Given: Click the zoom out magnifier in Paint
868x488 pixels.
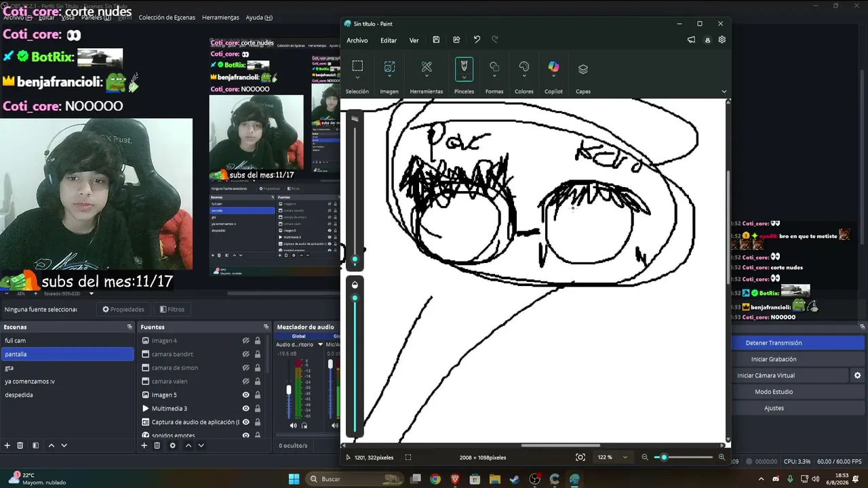Looking at the screenshot, I should [x=645, y=457].
